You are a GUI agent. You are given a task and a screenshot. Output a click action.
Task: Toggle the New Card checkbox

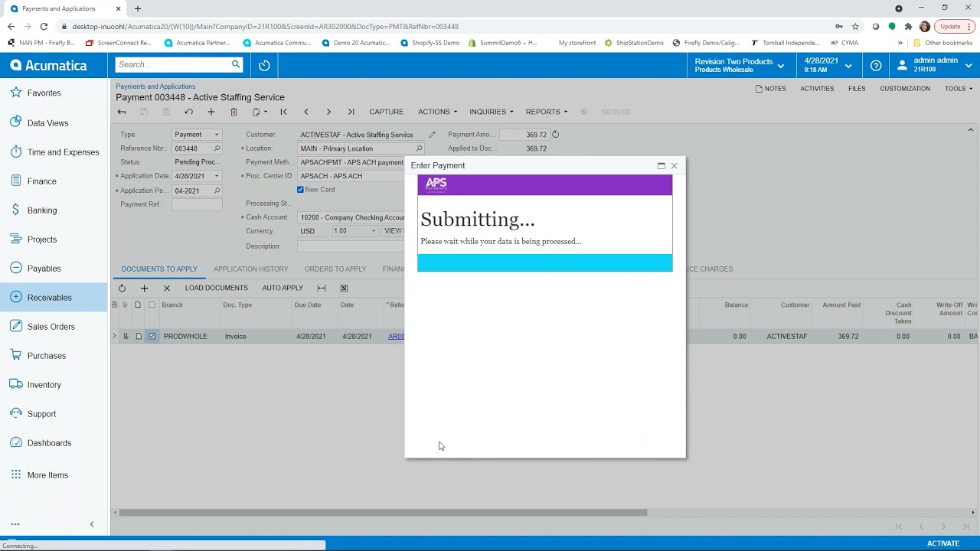click(300, 190)
